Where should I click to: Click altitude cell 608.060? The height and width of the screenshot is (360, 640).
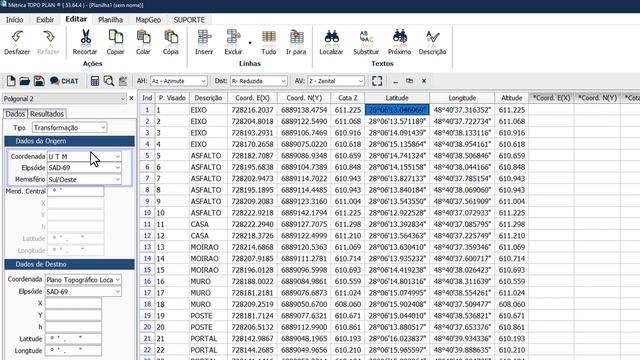coord(511,304)
